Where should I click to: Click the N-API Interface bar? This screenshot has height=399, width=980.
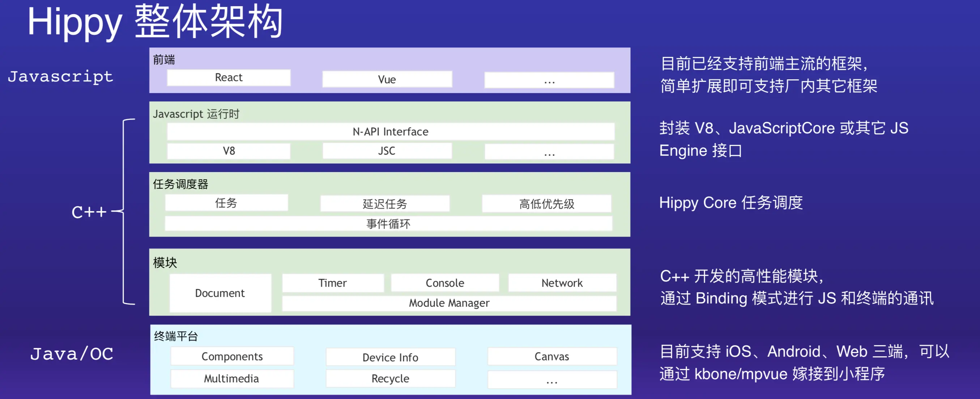click(390, 132)
